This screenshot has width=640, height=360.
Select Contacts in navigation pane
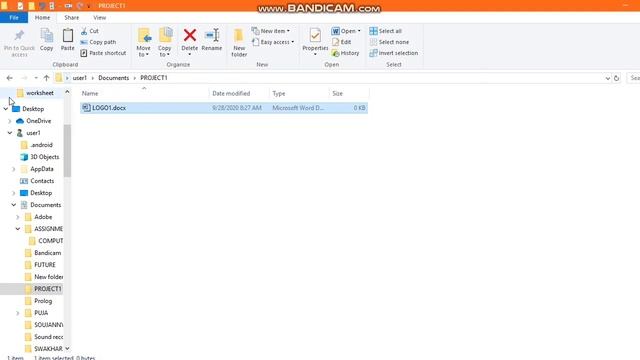tap(42, 181)
